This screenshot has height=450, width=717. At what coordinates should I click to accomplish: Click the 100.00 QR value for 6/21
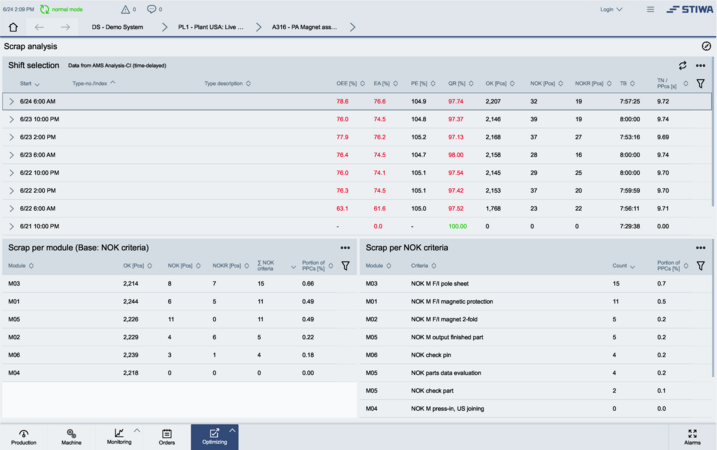(457, 226)
